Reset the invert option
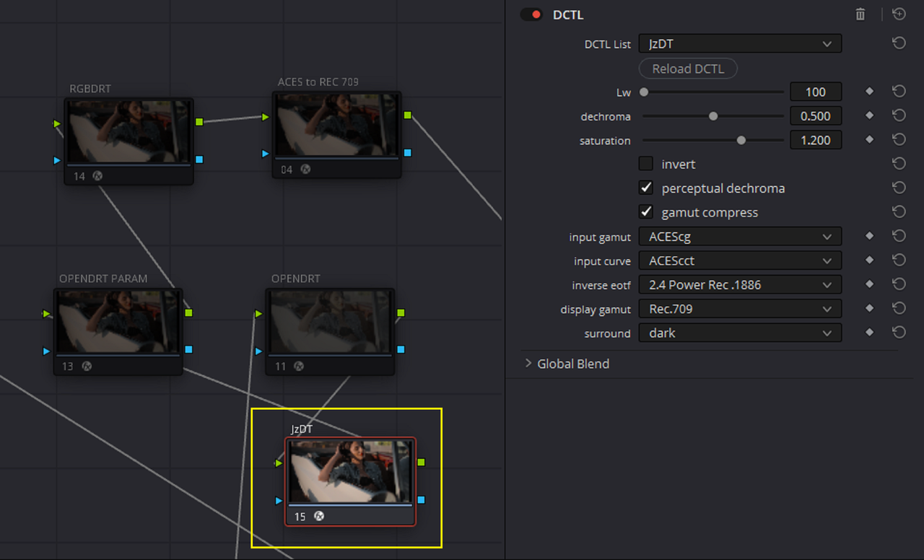Viewport: 924px width, 560px height. [x=899, y=164]
